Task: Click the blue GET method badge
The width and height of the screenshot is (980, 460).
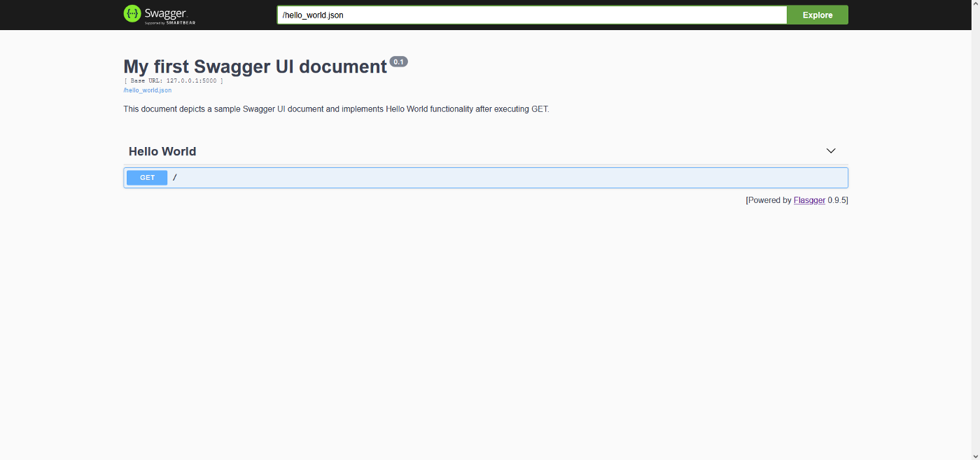Action: pos(147,178)
